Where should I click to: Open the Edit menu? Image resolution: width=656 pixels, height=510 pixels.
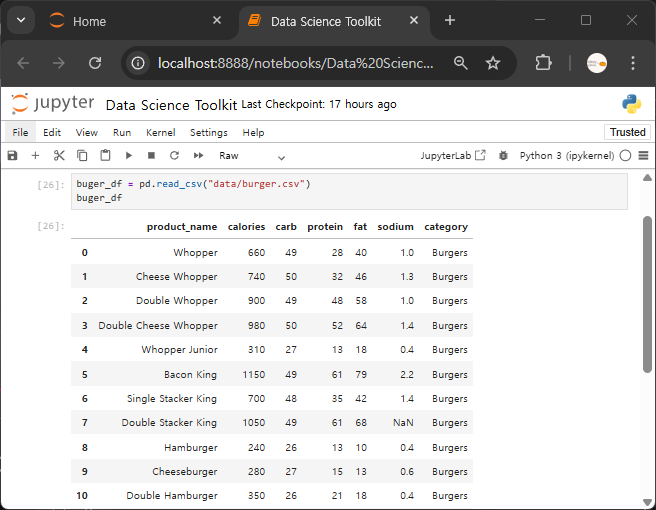click(52, 133)
